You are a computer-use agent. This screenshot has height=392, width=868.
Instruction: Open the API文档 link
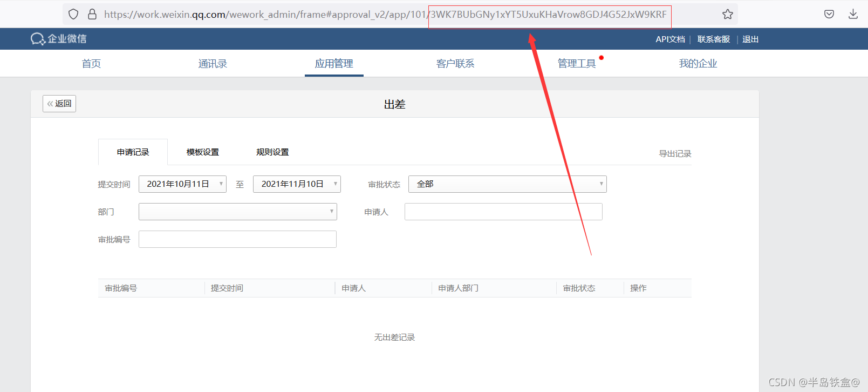(670, 39)
